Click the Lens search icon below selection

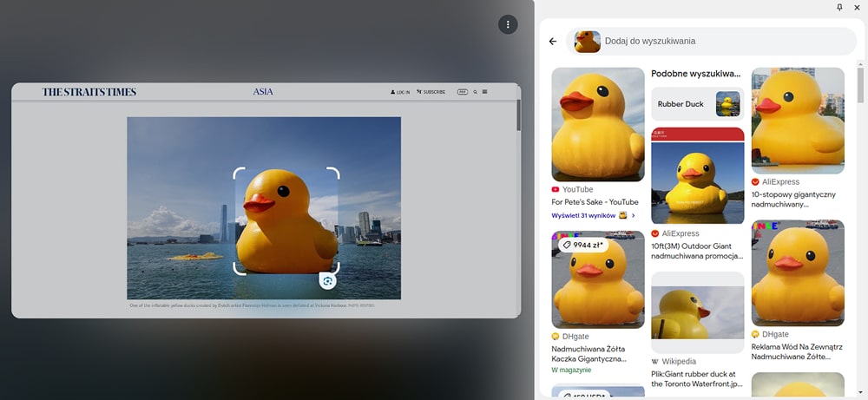(327, 280)
